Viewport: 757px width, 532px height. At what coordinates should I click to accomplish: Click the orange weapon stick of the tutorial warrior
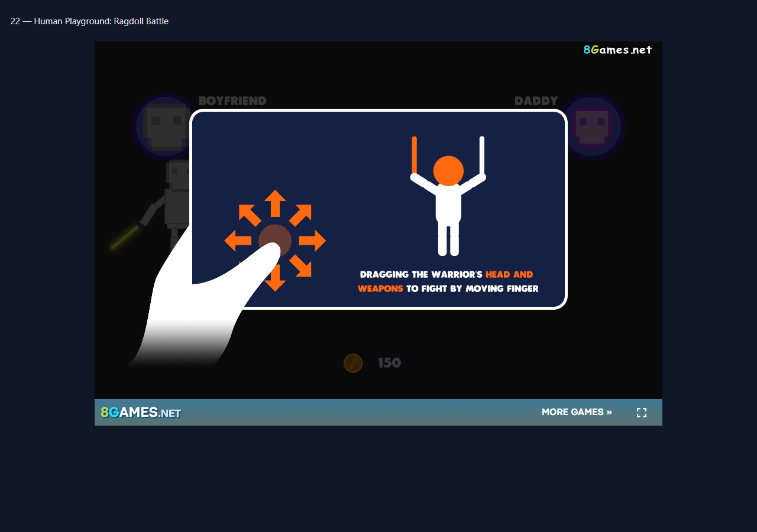tap(415, 156)
